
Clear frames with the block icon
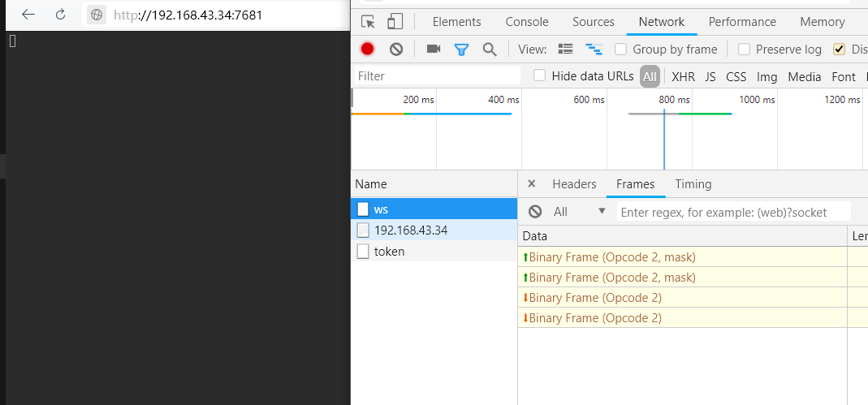[535, 211]
